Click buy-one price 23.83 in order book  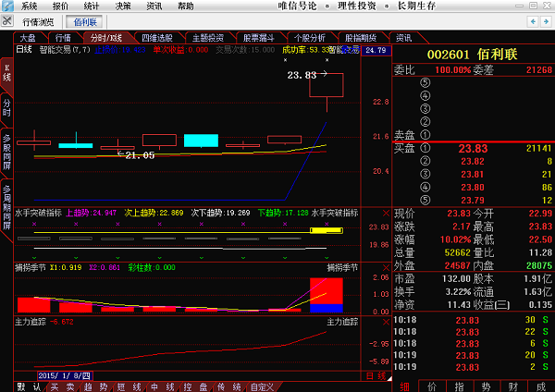tap(473, 149)
